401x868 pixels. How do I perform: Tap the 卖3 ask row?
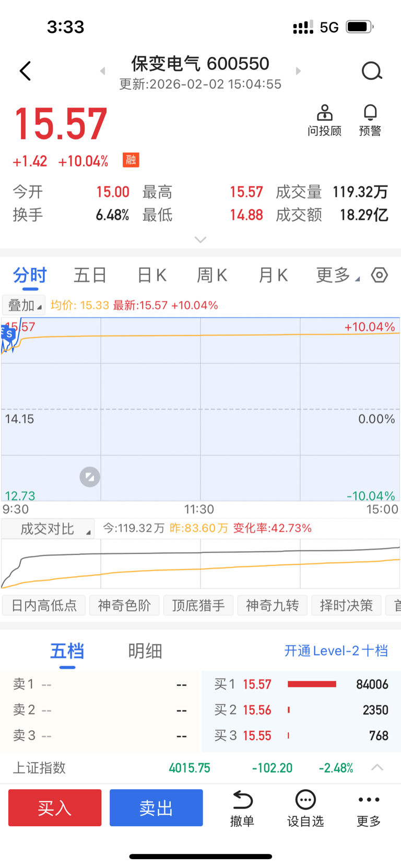(x=100, y=735)
